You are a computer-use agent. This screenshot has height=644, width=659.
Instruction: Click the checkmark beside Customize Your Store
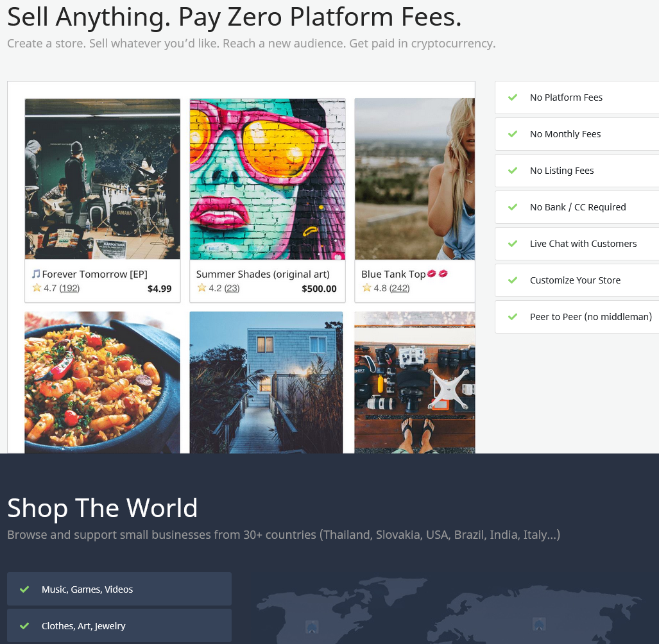[x=512, y=280]
